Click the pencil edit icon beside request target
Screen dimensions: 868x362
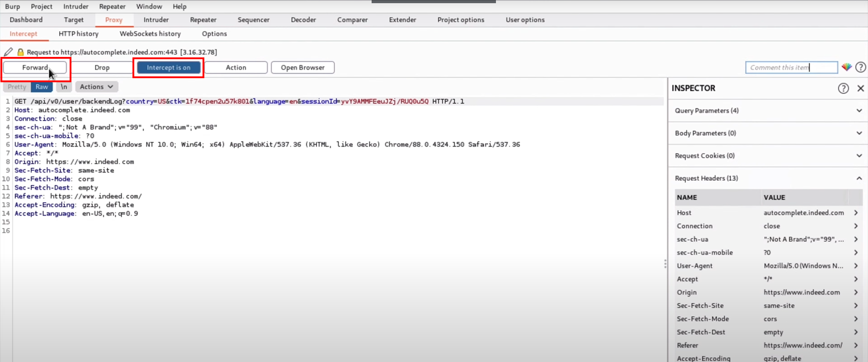click(x=8, y=52)
